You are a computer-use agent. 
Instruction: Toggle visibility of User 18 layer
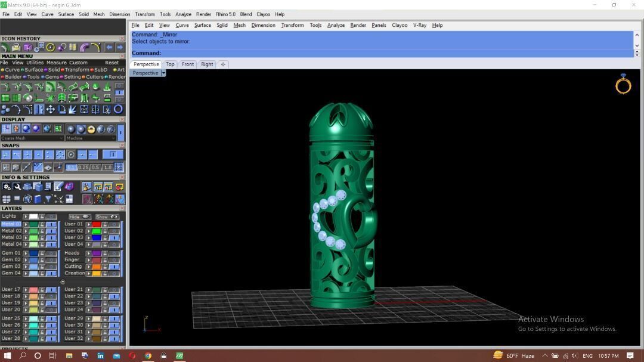coord(51,296)
